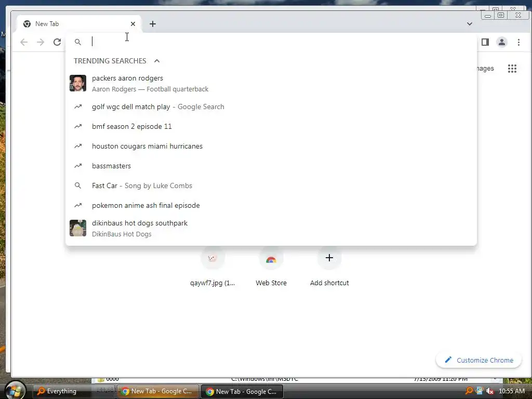Open the tab search dropdown arrow
This screenshot has width=532, height=399.
(470, 24)
